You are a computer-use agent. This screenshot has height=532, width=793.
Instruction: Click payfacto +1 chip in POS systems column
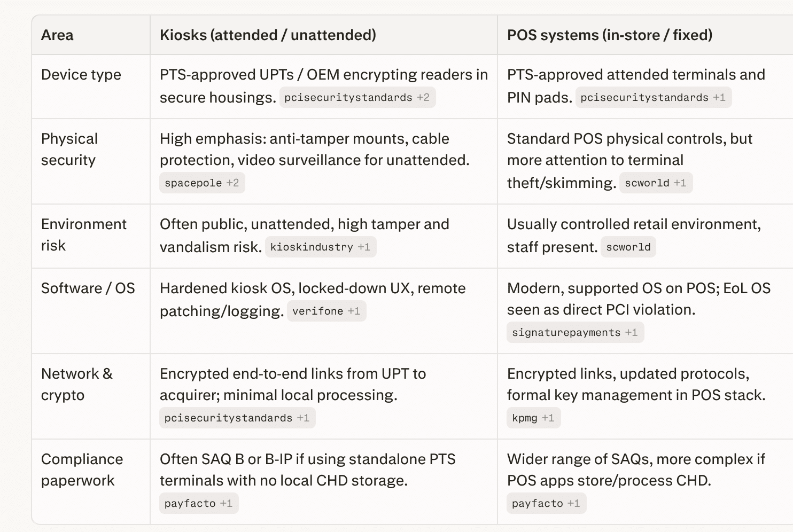coord(546,503)
